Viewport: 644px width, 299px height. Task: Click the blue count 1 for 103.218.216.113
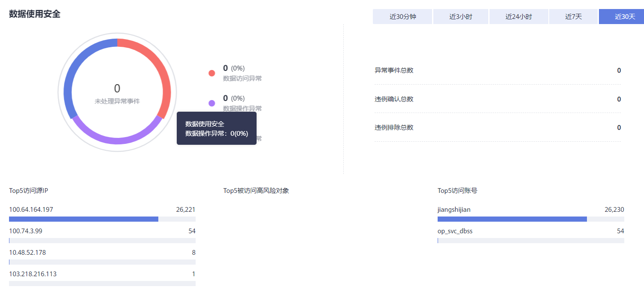[x=194, y=274]
